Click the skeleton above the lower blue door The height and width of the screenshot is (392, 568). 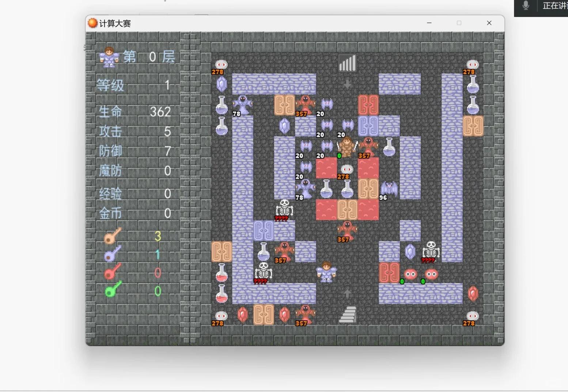[x=284, y=210]
